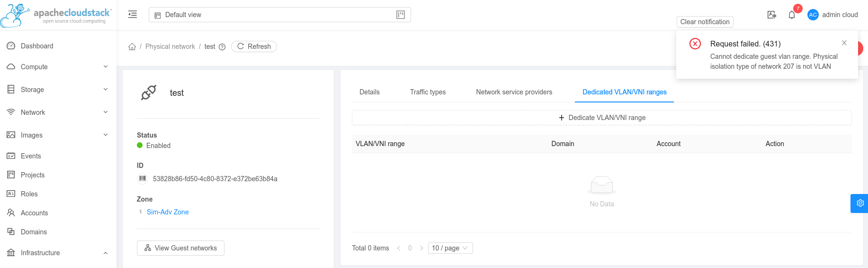868x268 pixels.
Task: Click the Projects board icon
Action: point(11,175)
